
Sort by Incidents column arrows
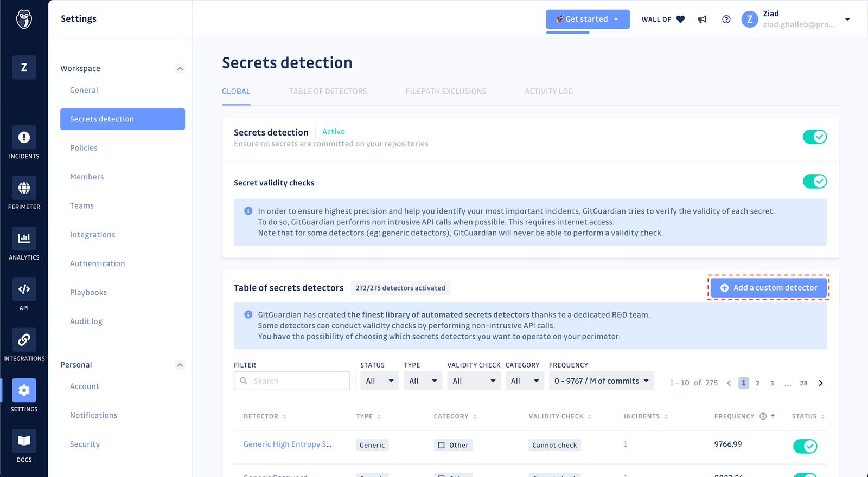[x=666, y=416]
